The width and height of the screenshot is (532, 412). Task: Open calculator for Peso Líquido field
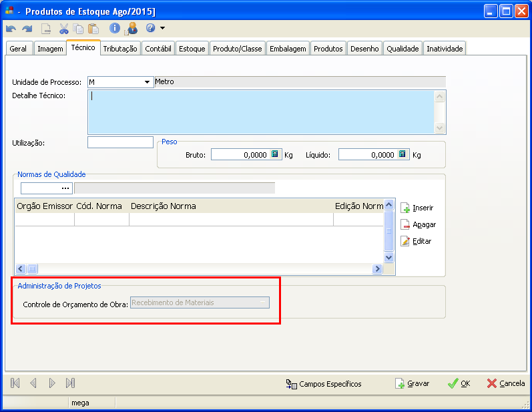coord(403,154)
